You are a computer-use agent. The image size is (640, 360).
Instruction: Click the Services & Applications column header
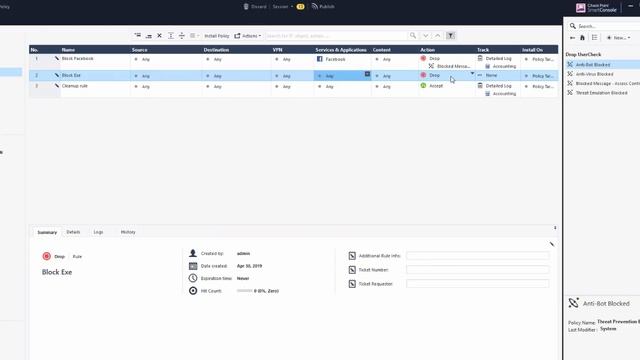point(341,50)
